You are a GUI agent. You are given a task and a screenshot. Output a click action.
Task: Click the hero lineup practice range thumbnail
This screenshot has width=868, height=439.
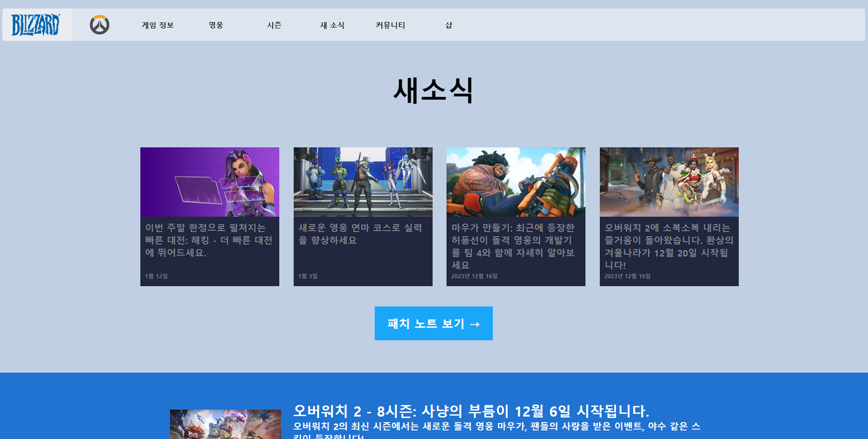(362, 182)
